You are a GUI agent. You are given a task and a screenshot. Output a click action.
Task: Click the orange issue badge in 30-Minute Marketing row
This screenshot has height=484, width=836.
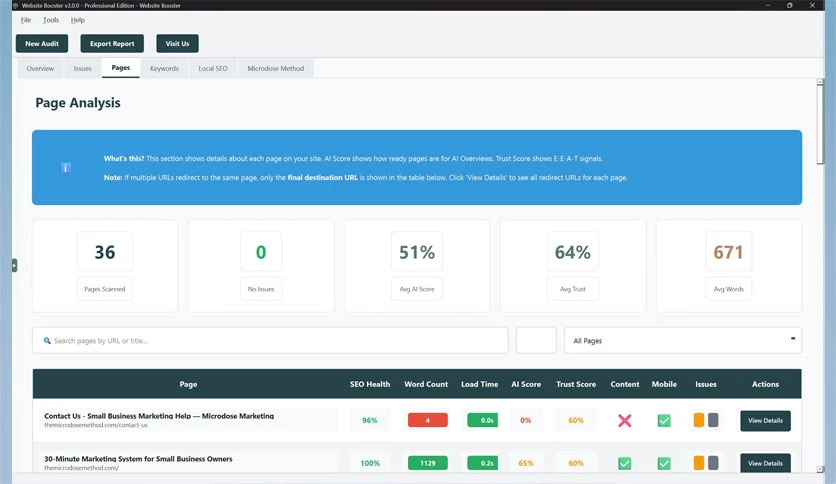tap(698, 463)
